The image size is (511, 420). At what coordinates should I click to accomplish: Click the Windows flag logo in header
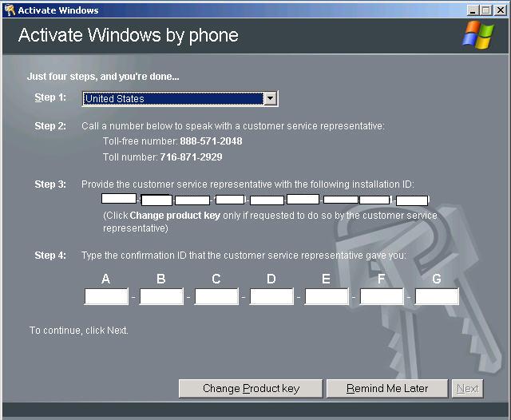click(478, 35)
